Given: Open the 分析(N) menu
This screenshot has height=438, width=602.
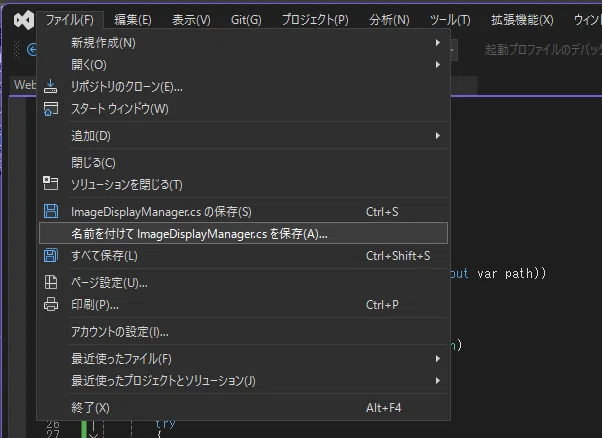Looking at the screenshot, I should [389, 20].
